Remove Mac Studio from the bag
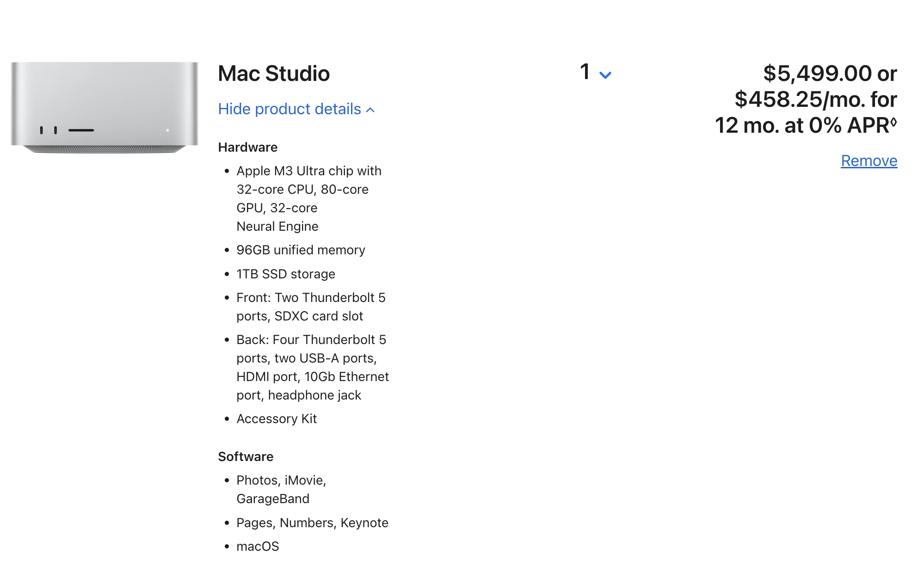The image size is (924, 566). point(869,161)
